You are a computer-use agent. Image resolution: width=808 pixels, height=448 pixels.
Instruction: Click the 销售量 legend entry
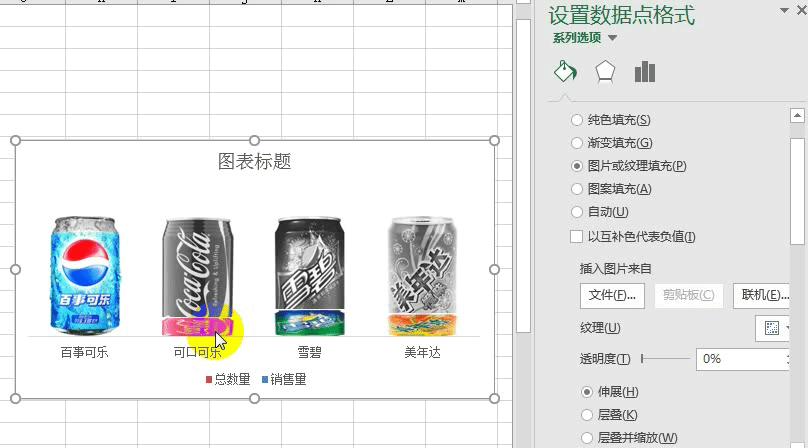point(284,379)
